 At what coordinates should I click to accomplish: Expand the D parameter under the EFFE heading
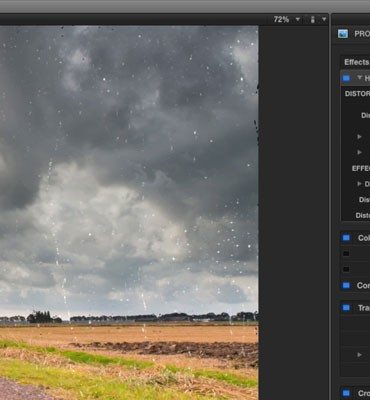(x=359, y=184)
